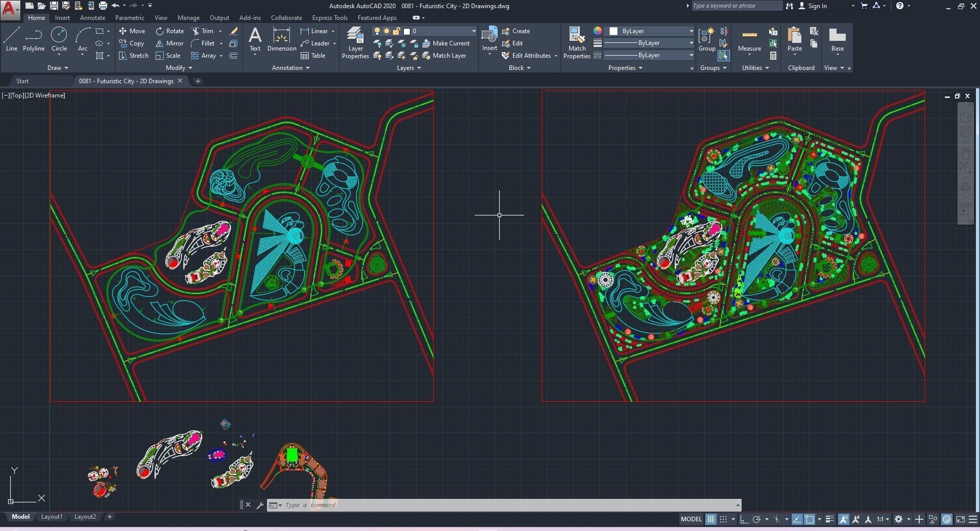Click the command line input
Viewport: 980px width, 531px height.
[504, 505]
